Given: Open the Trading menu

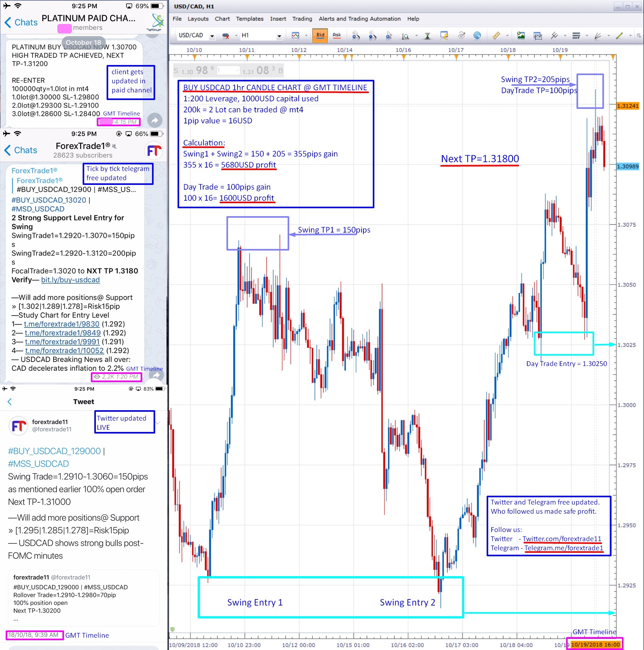Looking at the screenshot, I should coord(302,19).
